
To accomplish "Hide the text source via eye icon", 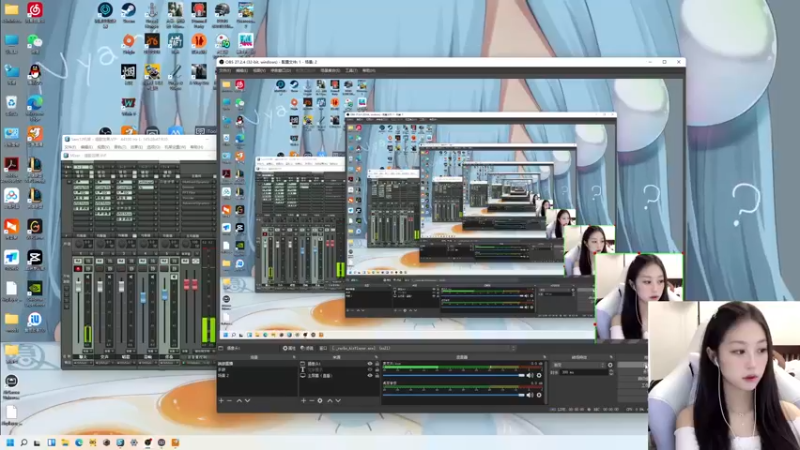I will click(370, 369).
